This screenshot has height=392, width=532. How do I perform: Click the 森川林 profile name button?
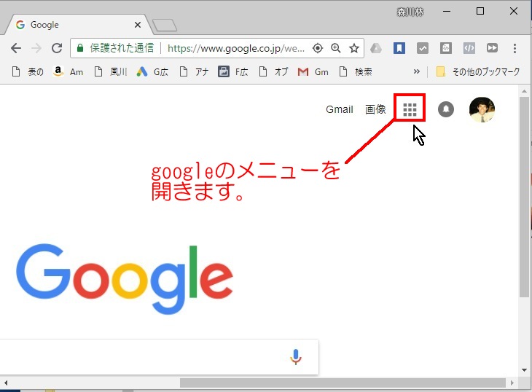(410, 12)
